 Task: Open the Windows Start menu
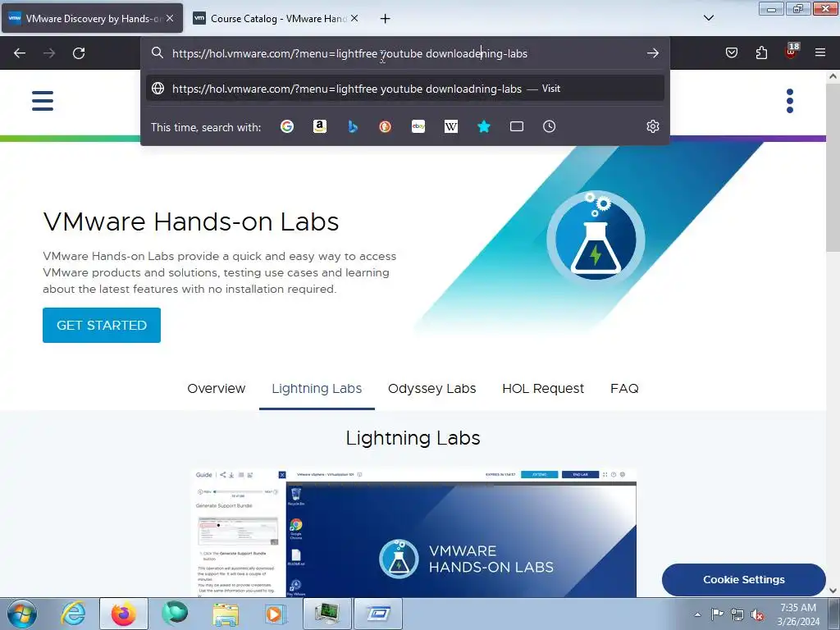[22, 614]
